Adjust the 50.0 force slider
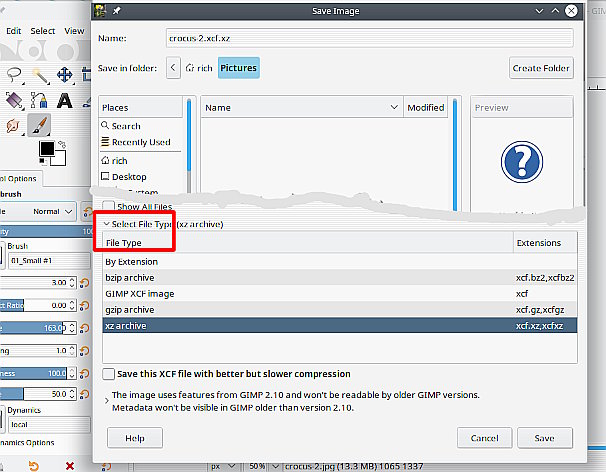 click(x=33, y=394)
